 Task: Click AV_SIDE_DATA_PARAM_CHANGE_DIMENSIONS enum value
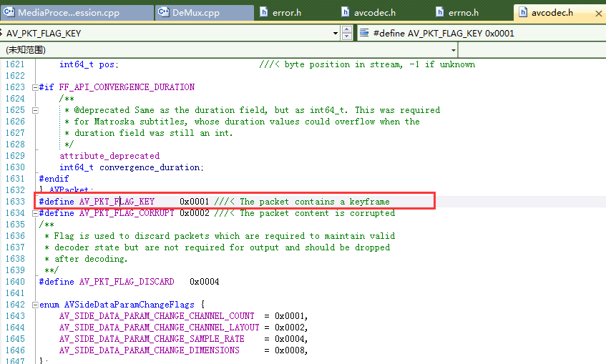pyautogui.click(x=150, y=350)
